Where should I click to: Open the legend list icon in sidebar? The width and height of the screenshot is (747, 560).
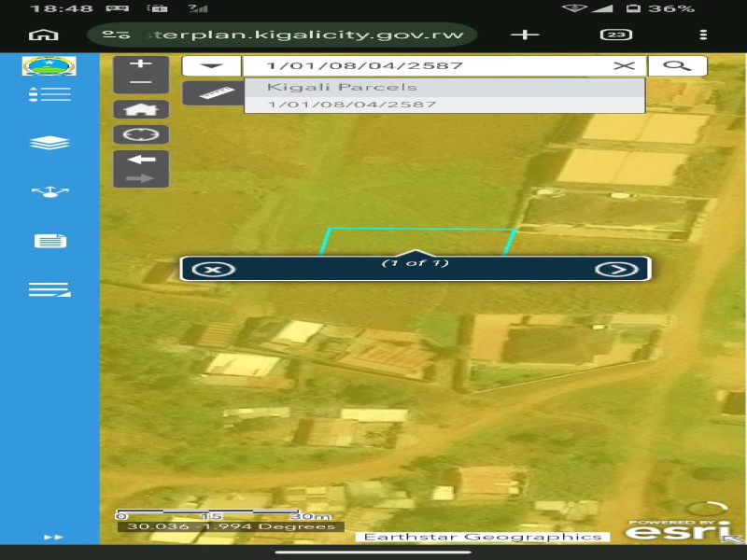(x=49, y=94)
